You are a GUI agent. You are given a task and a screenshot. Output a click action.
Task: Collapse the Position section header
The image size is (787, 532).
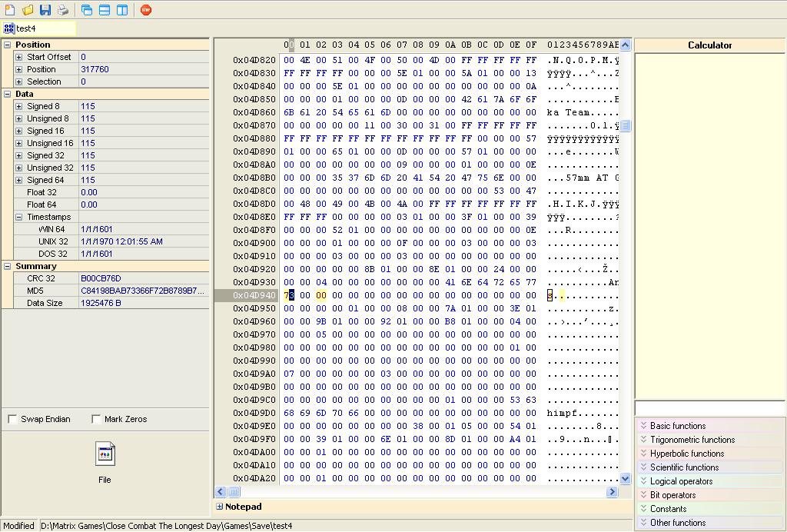(8, 45)
